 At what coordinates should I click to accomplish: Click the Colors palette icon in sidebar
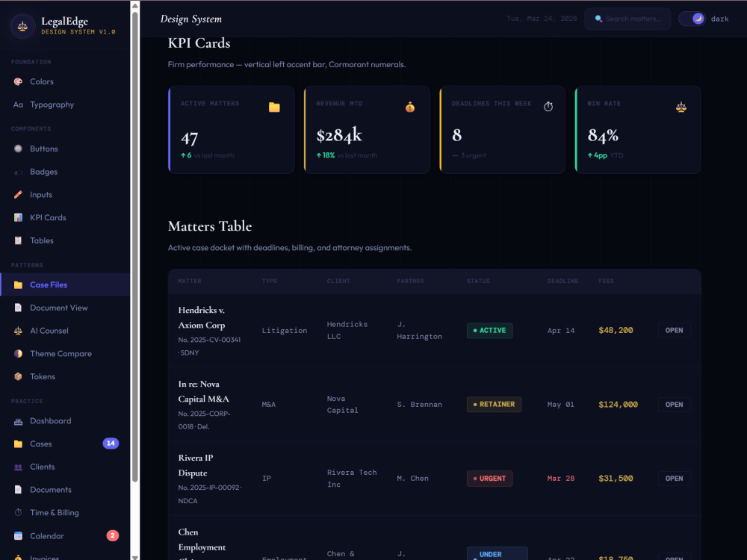tap(18, 82)
